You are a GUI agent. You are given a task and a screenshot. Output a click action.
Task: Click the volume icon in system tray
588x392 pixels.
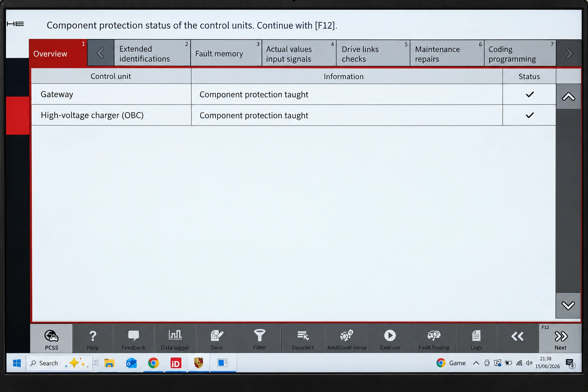pyautogui.click(x=529, y=363)
